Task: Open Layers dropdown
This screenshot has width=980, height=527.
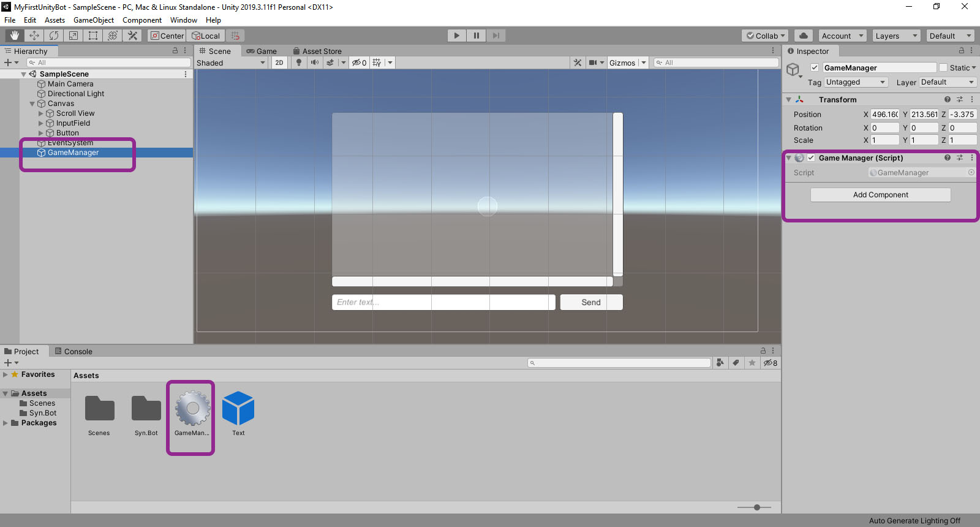Action: [x=896, y=36]
